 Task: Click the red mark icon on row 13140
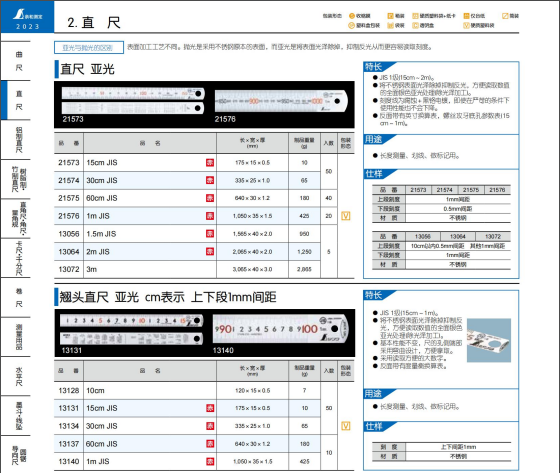pos(210,462)
